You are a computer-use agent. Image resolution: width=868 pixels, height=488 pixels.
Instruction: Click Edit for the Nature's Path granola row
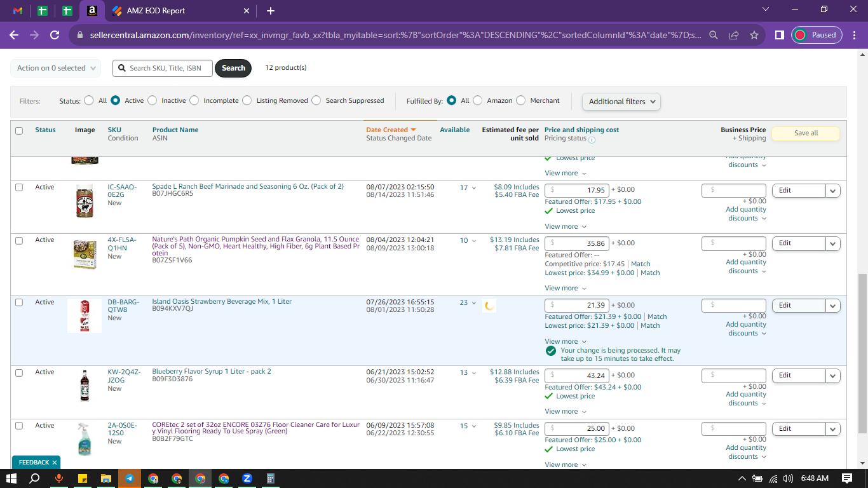click(799, 243)
